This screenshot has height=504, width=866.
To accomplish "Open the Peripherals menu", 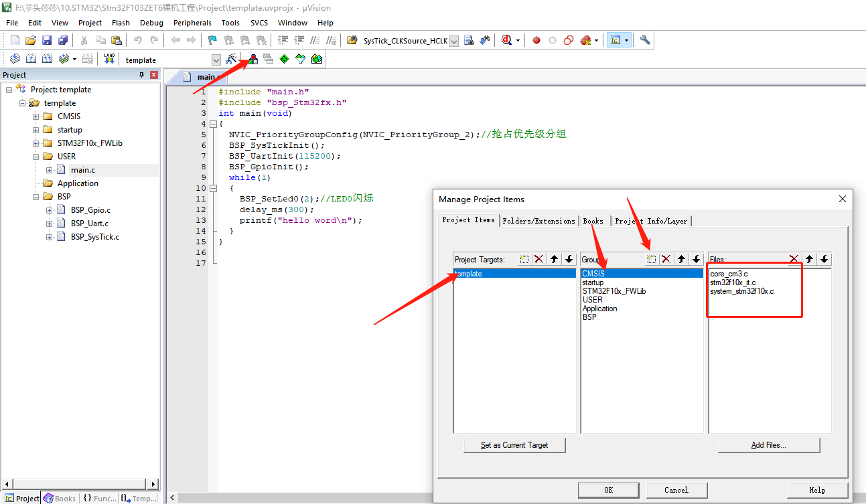I will pos(192,23).
